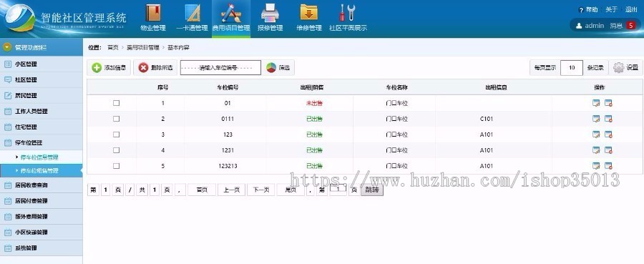Open 系统管理 in the sidebar

click(41, 248)
